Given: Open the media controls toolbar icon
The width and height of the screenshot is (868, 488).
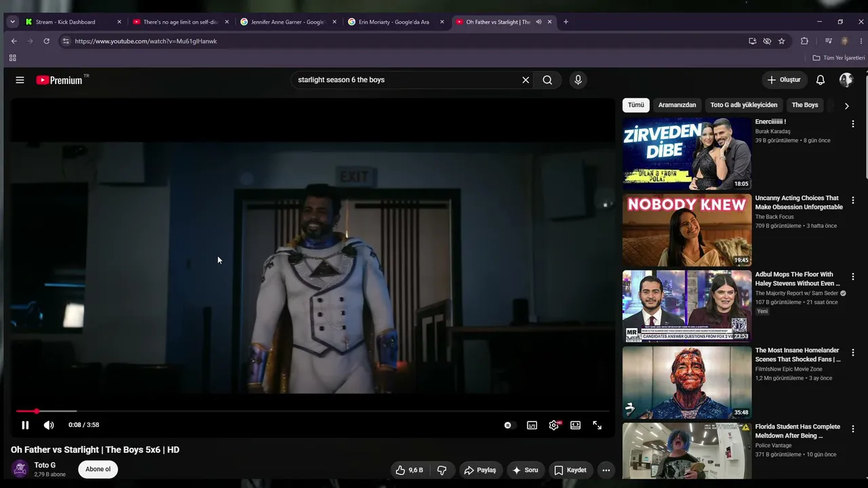Looking at the screenshot, I should (x=829, y=41).
